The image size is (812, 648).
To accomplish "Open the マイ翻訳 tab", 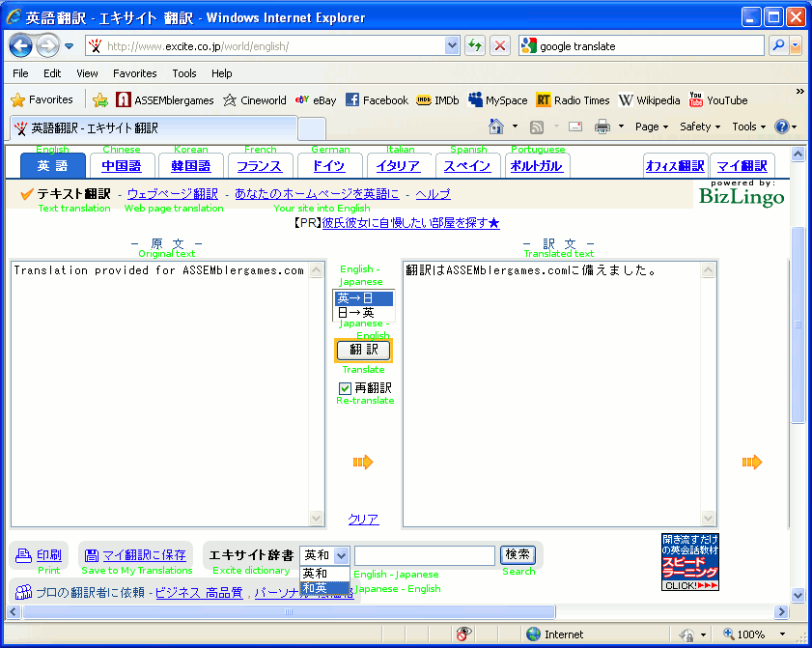I will pos(742,166).
